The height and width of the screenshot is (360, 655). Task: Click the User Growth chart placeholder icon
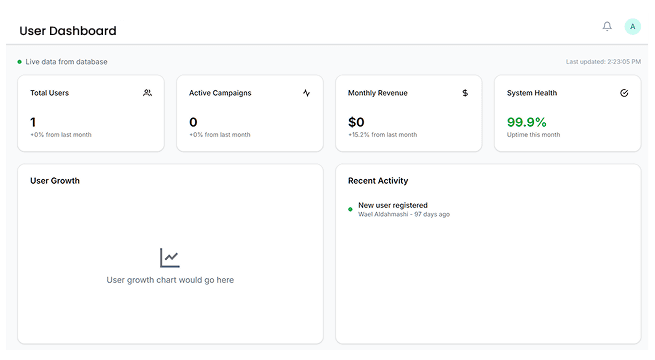(170, 258)
